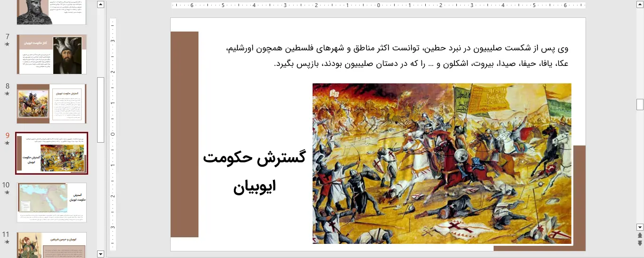Viewport: 644px width, 258px height.
Task: Click the animation star under slide 7
Action: click(x=7, y=44)
